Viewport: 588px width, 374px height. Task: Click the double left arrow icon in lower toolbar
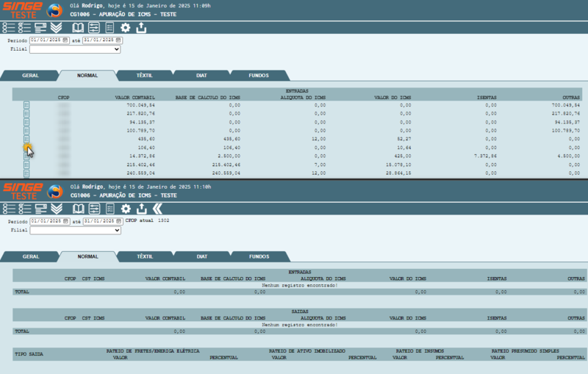(x=157, y=209)
